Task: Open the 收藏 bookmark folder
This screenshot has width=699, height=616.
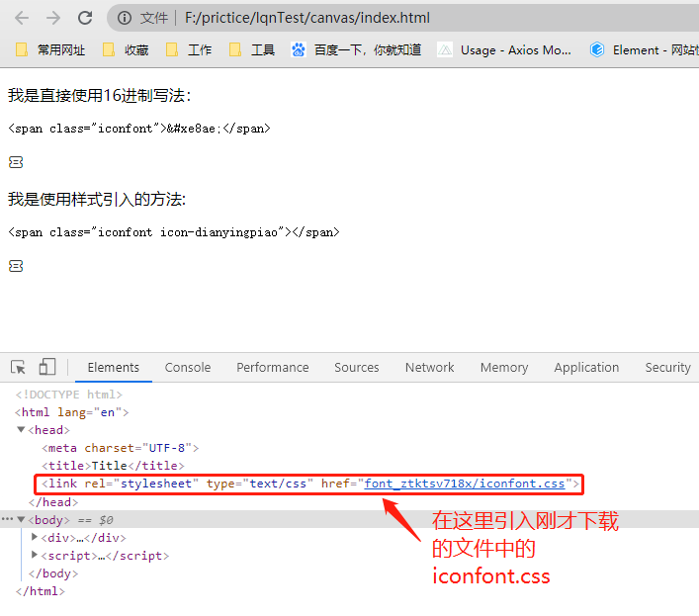Action: click(126, 49)
